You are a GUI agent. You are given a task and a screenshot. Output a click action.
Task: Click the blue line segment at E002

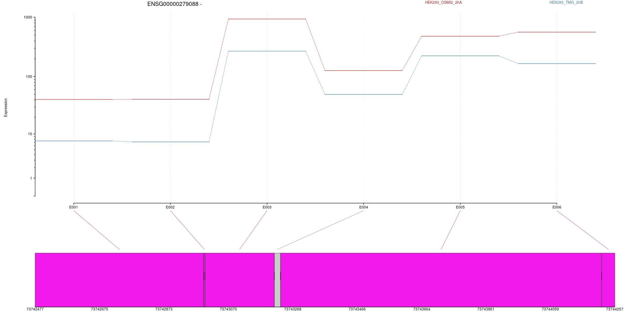point(170,142)
